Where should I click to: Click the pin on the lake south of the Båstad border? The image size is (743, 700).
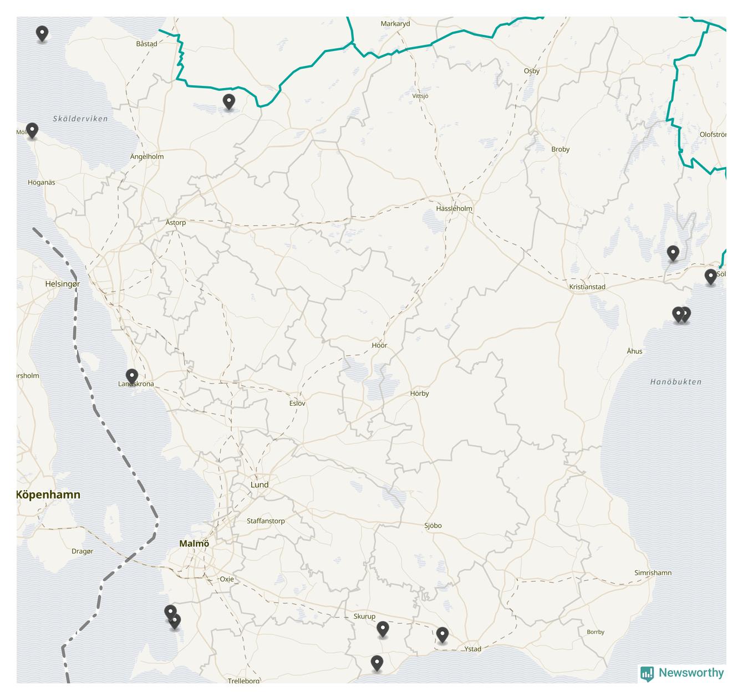click(228, 102)
